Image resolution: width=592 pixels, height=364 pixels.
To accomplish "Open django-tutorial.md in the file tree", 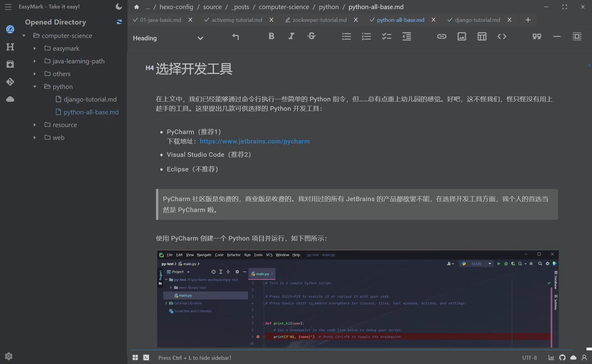I will coord(86,99).
